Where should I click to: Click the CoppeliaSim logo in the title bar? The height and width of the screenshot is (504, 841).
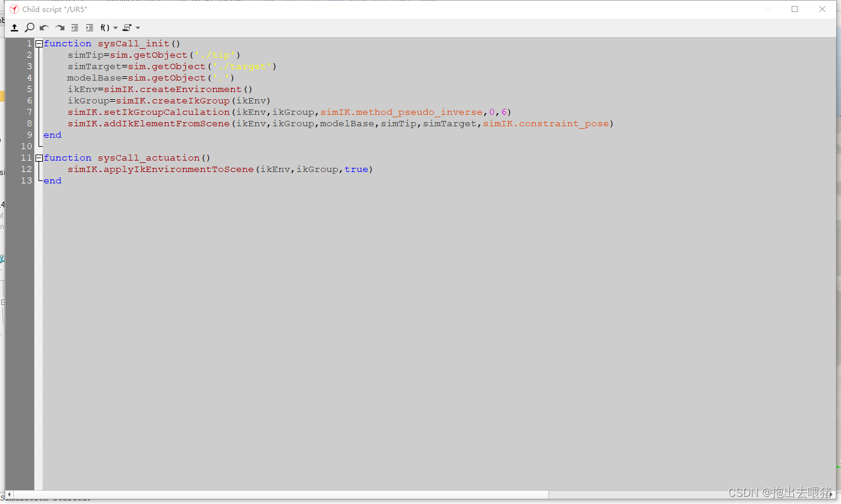coord(13,8)
